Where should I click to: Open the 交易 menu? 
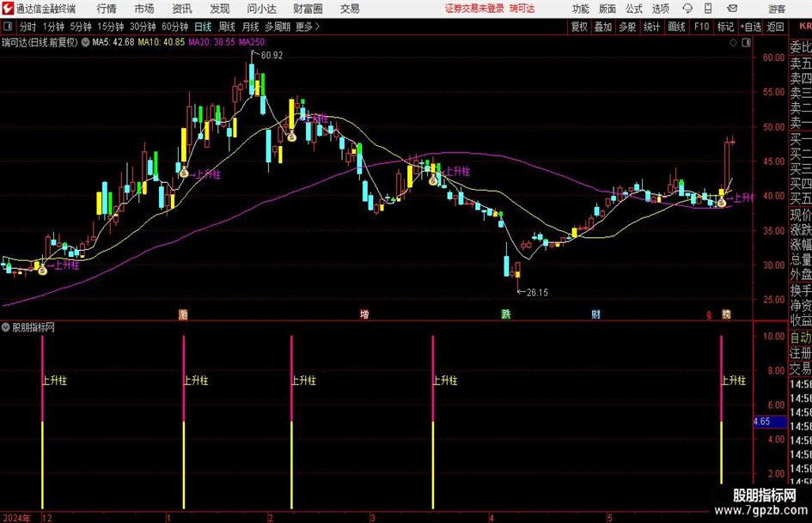point(350,9)
